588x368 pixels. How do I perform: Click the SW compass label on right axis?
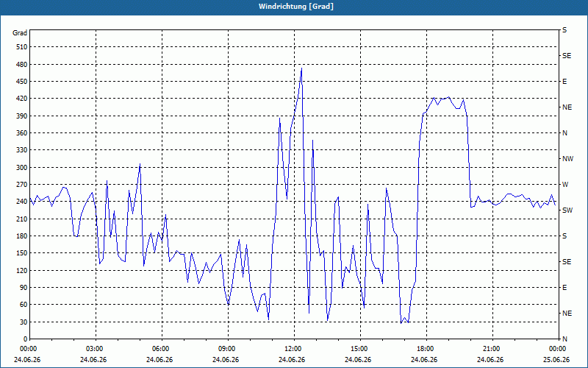(567, 210)
